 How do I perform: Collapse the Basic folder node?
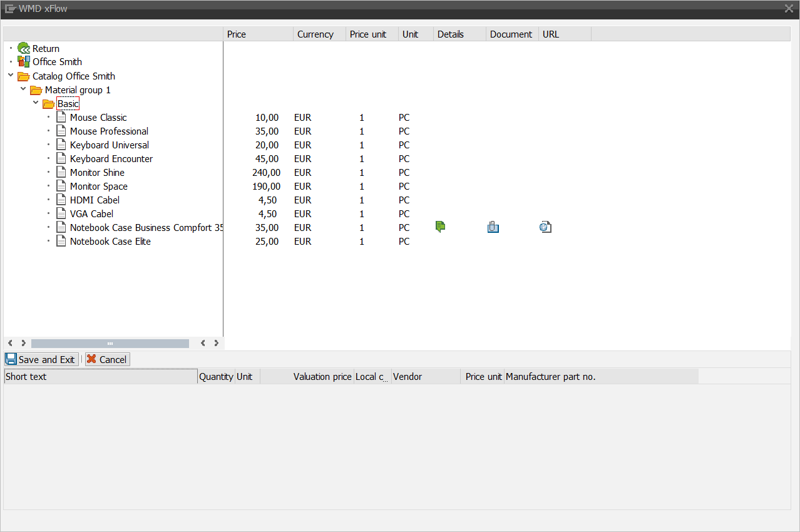click(36, 103)
